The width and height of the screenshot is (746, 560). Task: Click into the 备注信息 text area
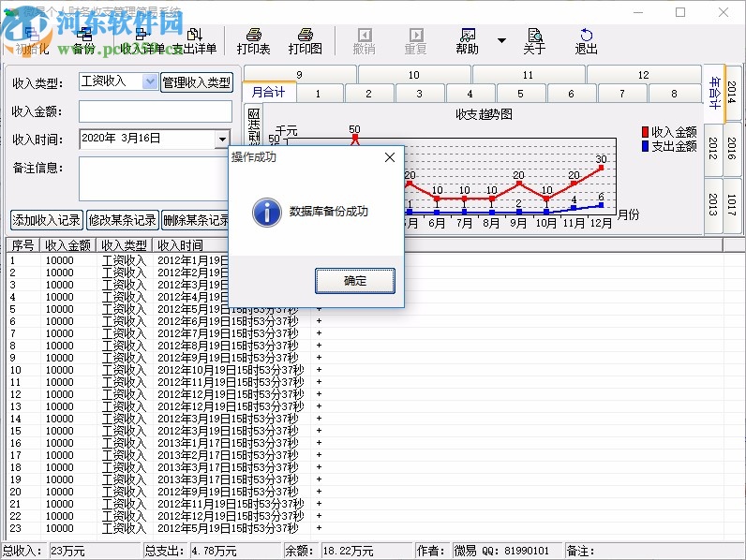[x=153, y=179]
